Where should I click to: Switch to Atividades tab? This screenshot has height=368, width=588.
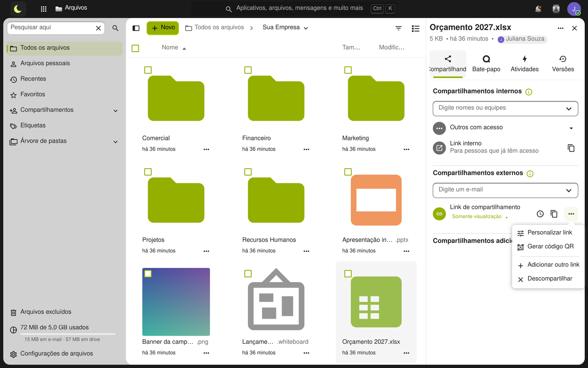coord(524,64)
